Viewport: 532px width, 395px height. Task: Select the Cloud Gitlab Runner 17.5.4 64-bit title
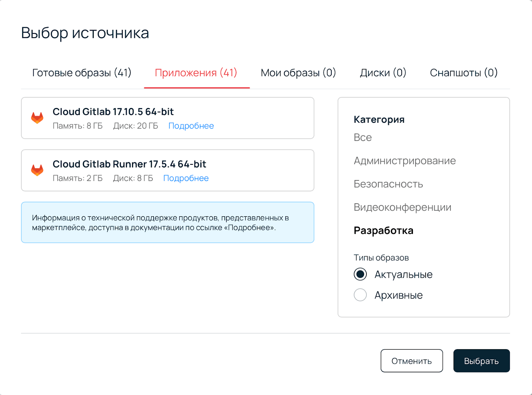click(129, 164)
